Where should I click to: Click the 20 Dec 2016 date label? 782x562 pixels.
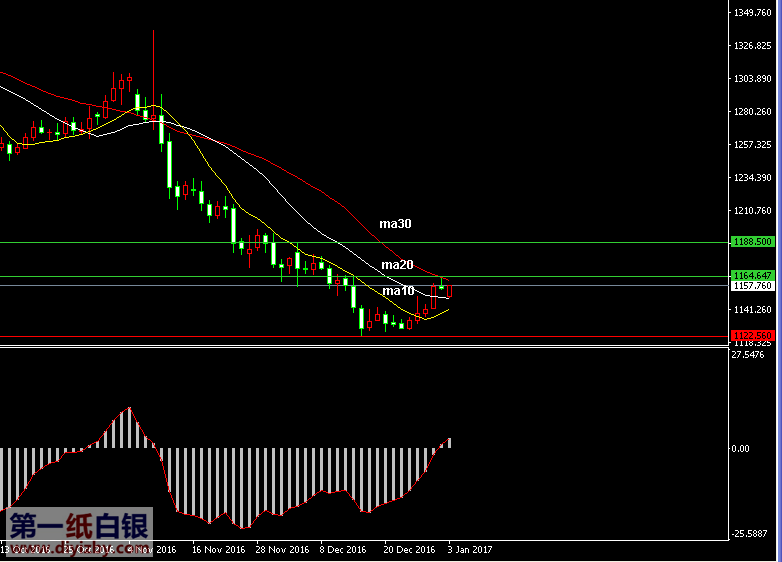click(409, 549)
